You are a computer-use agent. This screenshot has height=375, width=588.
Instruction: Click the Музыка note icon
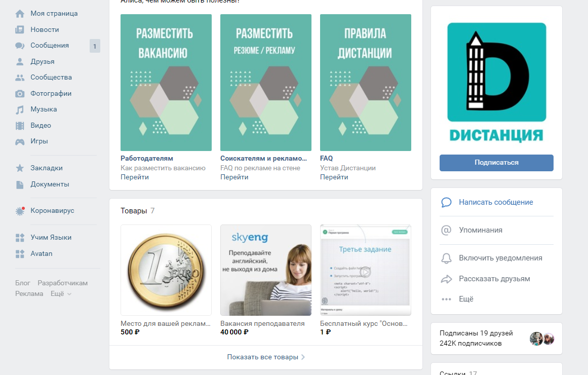click(x=20, y=109)
